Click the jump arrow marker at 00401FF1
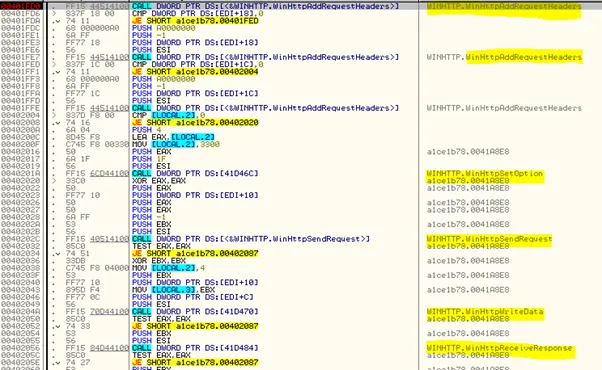The width and height of the screenshot is (602, 370). [56, 72]
